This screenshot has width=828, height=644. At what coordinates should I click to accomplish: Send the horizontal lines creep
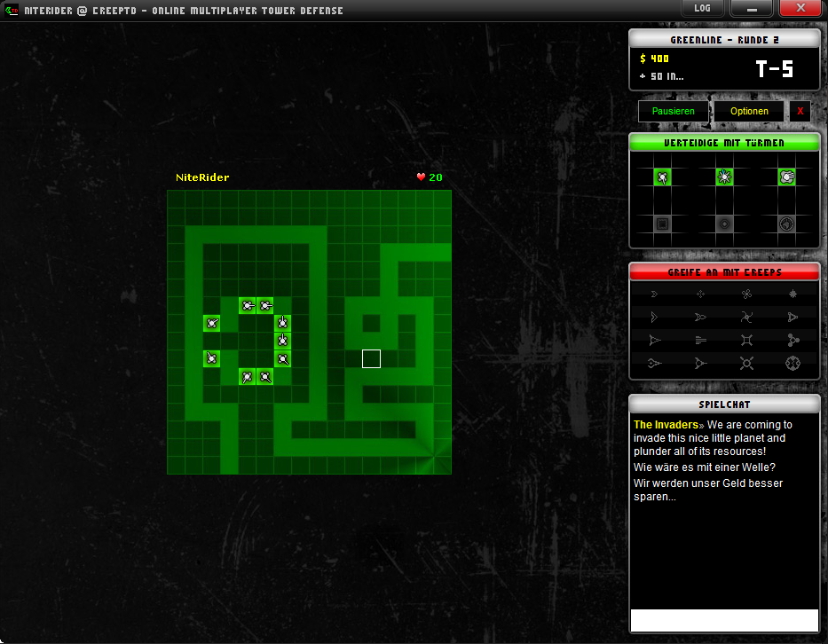(x=700, y=340)
